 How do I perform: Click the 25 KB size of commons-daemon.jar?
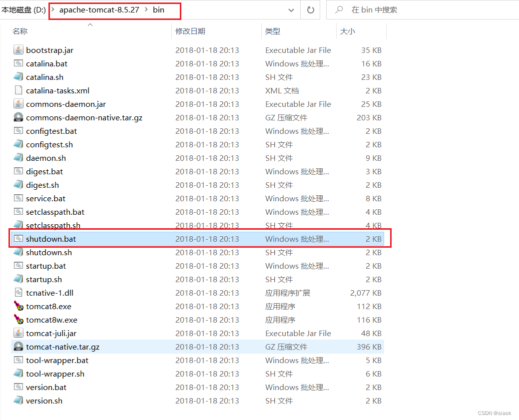(371, 104)
